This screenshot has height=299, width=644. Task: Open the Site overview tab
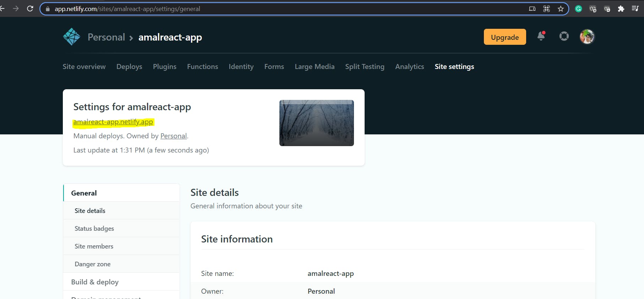click(x=84, y=66)
